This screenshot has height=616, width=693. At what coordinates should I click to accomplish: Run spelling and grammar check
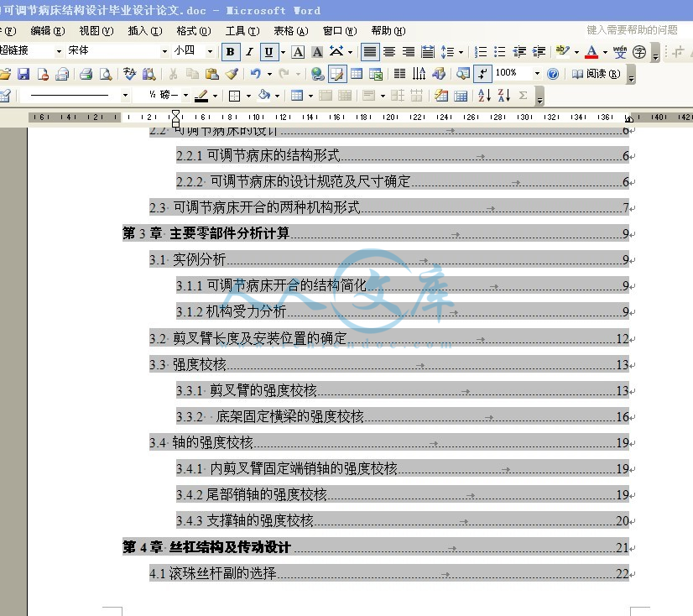click(x=129, y=74)
